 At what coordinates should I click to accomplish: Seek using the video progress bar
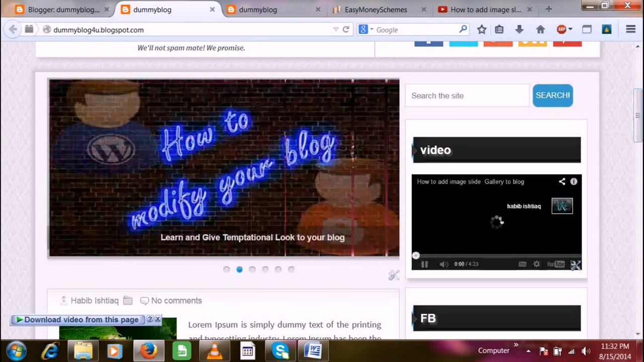497,255
